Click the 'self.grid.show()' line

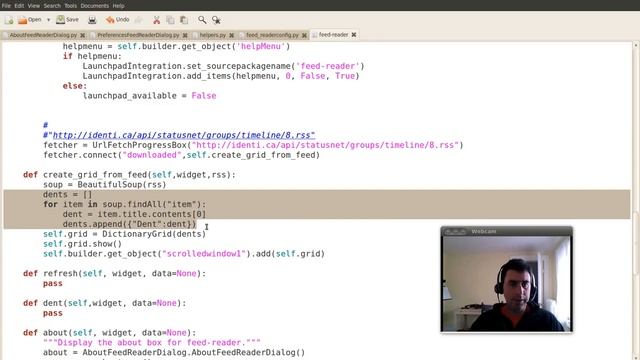82,244
